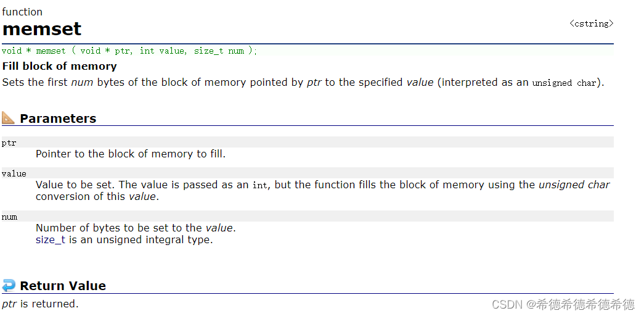Click the Parameters set-square icon
The height and width of the screenshot is (316, 644).
8,118
